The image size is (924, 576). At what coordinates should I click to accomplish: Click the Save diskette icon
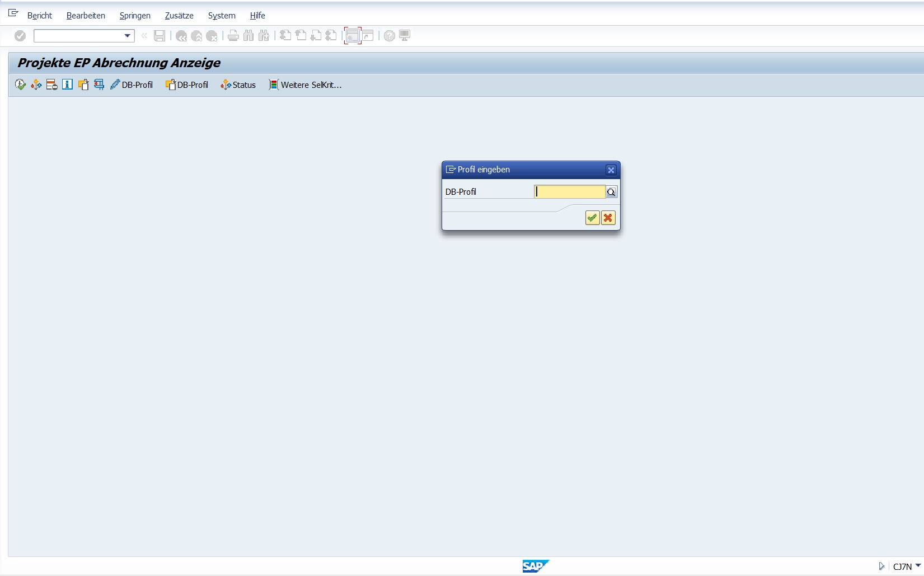pos(160,36)
